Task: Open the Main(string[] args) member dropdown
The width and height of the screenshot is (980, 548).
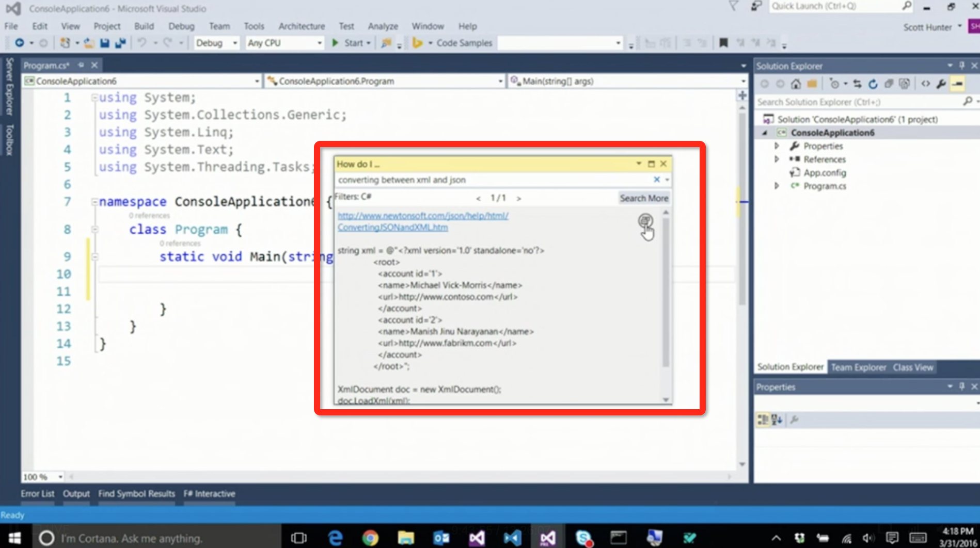Action: click(743, 81)
